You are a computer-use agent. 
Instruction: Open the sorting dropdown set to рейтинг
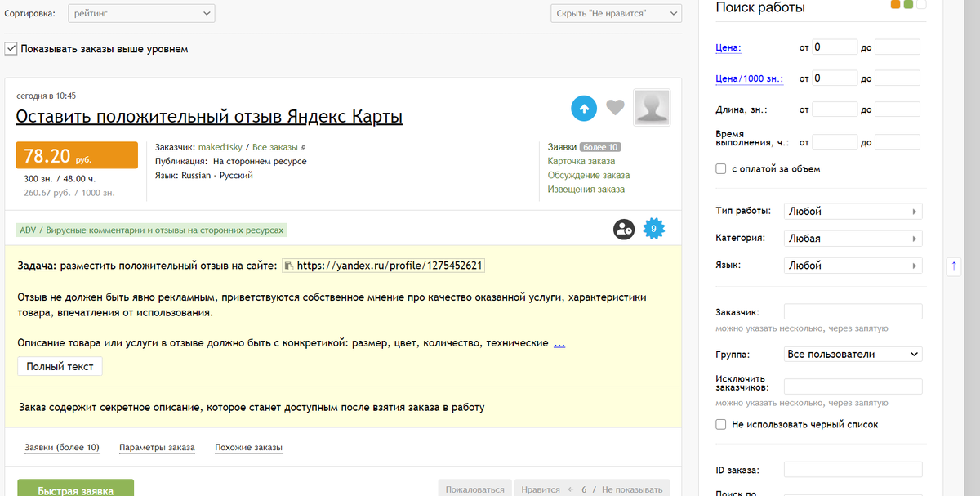tap(142, 13)
